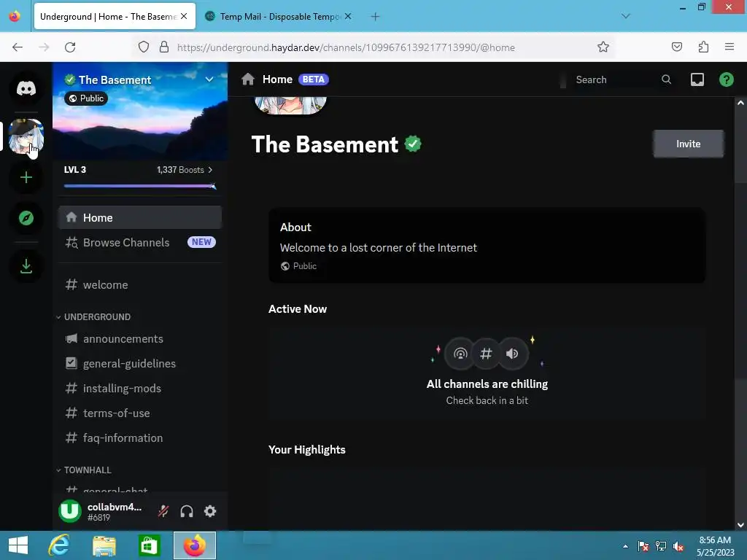The image size is (747, 560).
Task: Click the network tray icon
Action: 661,546
